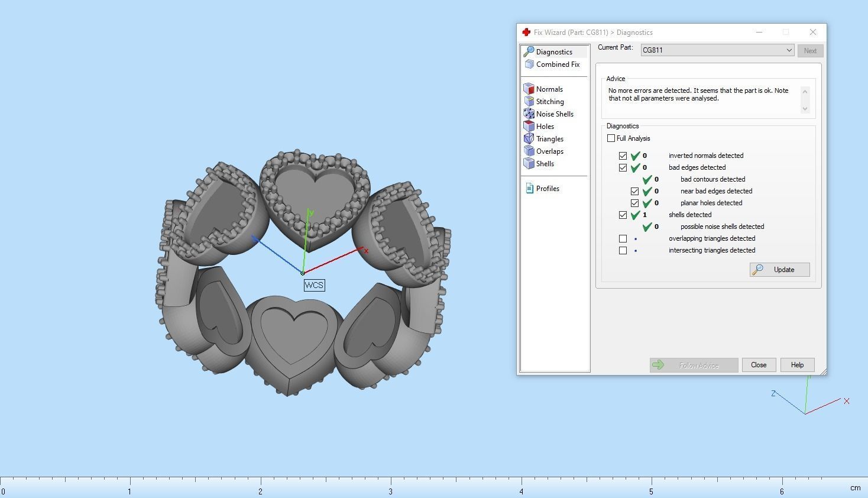Click Advice box scroll up arrow
The width and height of the screenshot is (868, 498).
(805, 91)
